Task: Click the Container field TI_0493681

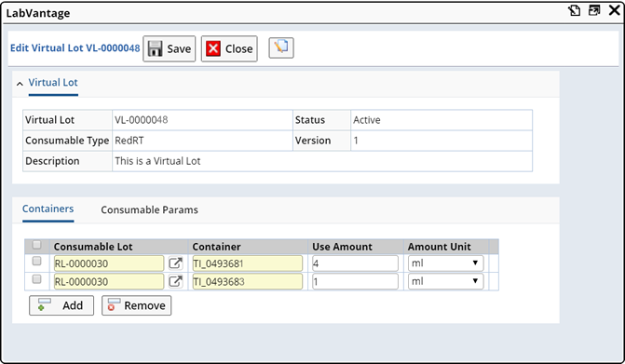Action: coord(248,263)
